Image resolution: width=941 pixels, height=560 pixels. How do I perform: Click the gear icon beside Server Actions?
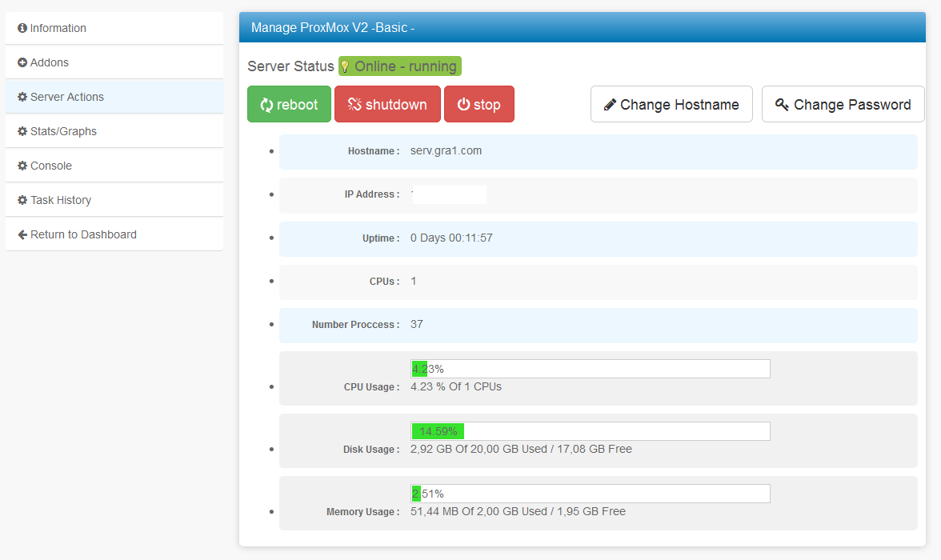click(22, 97)
